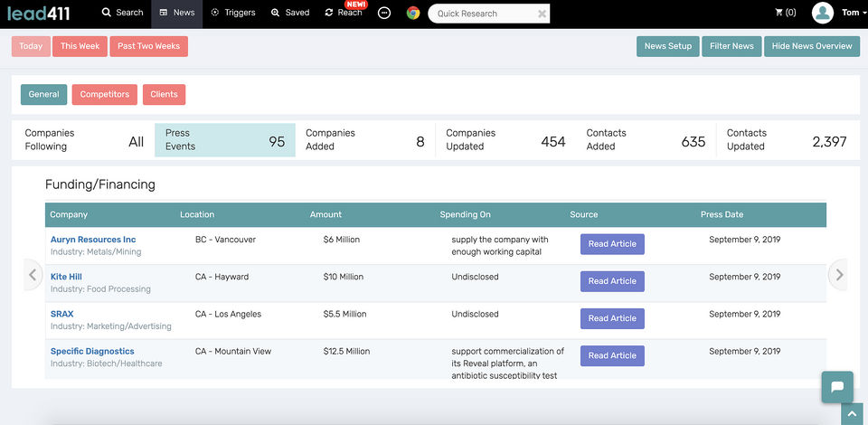Expand the Tom account dropdown
The height and width of the screenshot is (425, 868).
[x=853, y=13]
